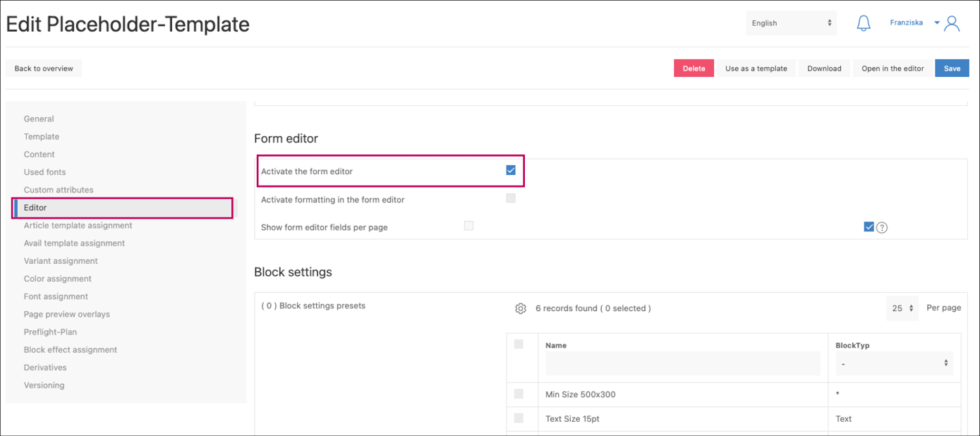Click the red Delete button
Viewport: 980px width, 436px height.
(x=694, y=68)
